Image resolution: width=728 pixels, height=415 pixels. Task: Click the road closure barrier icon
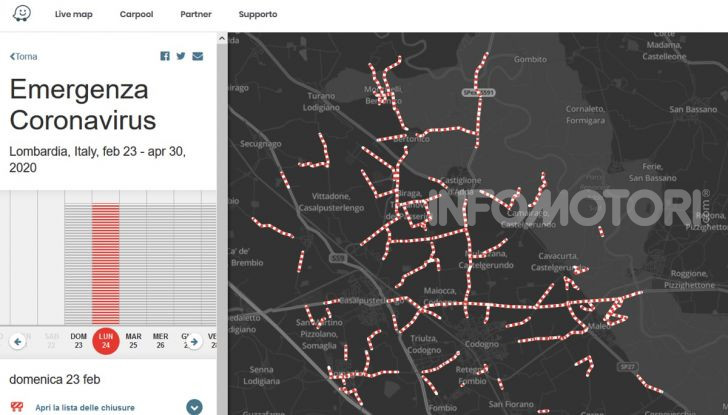pyautogui.click(x=17, y=407)
